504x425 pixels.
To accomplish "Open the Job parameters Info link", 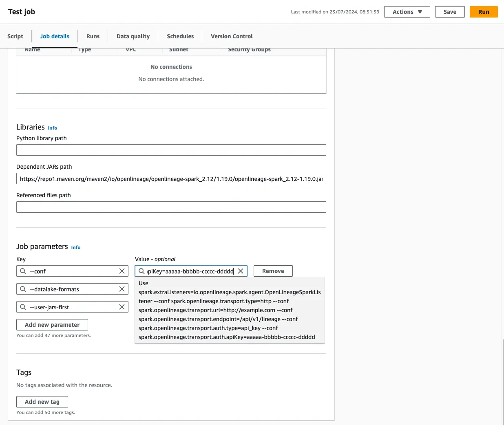I will 76,247.
